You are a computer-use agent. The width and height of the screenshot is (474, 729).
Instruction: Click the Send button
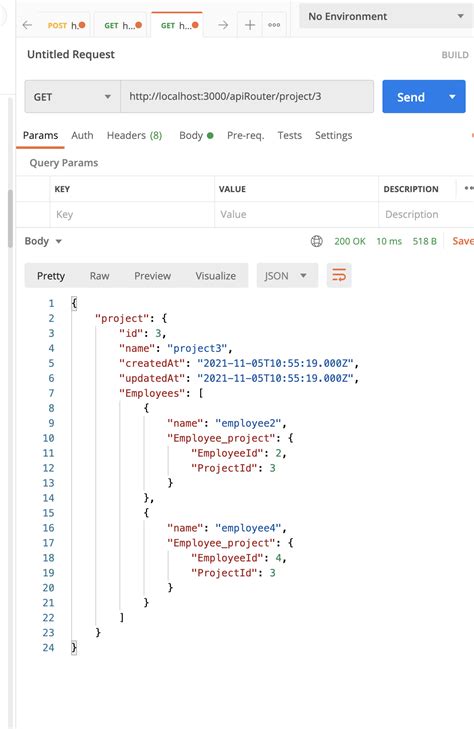(411, 97)
